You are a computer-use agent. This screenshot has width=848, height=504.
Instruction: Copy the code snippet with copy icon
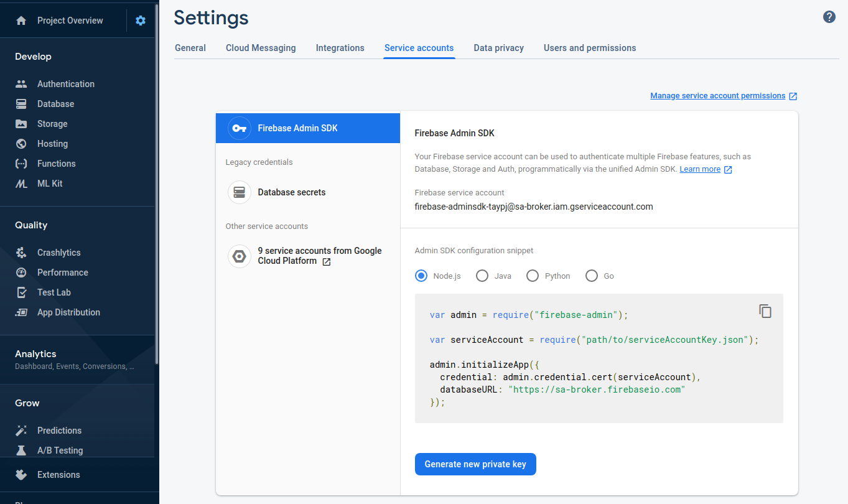coord(765,311)
